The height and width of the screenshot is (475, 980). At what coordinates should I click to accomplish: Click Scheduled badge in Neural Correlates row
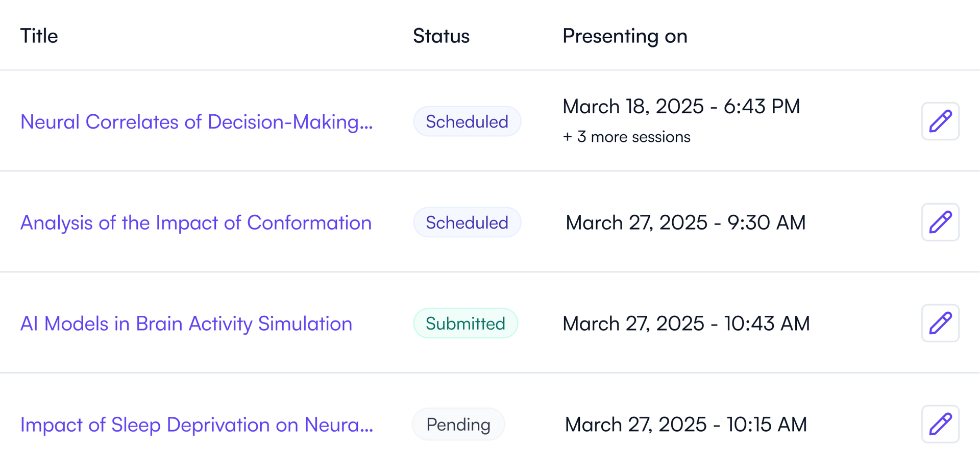(467, 122)
